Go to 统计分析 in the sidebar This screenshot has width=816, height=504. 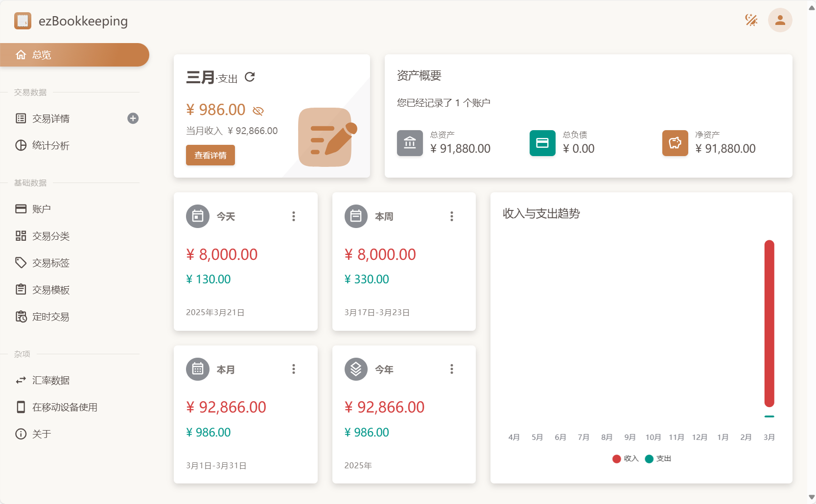pos(51,145)
